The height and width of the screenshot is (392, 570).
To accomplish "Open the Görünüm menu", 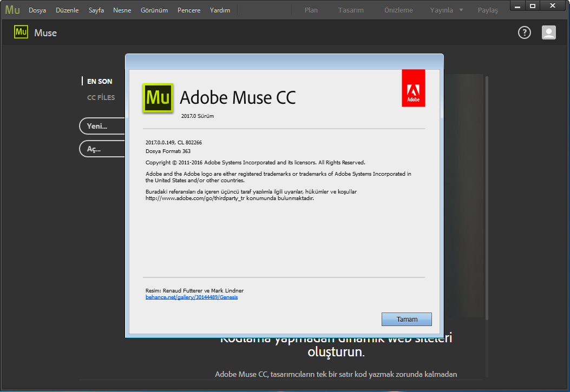I will [x=154, y=10].
